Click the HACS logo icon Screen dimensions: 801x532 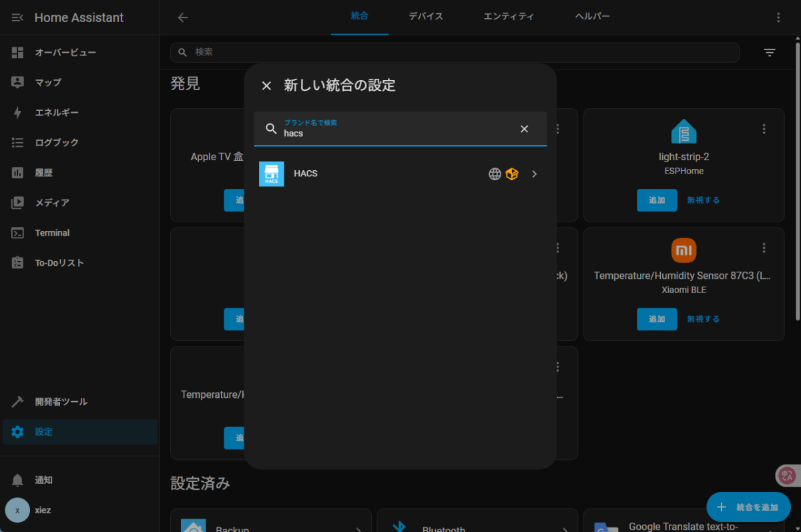272,174
